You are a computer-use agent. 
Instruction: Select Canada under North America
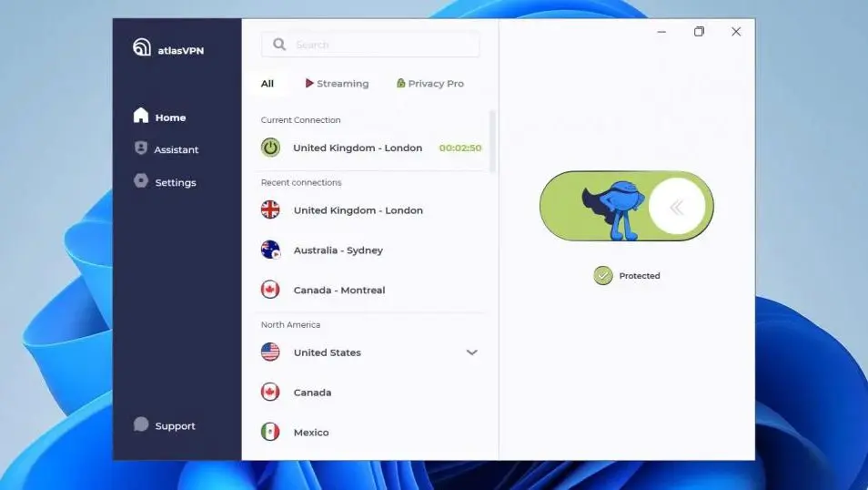[x=312, y=393]
